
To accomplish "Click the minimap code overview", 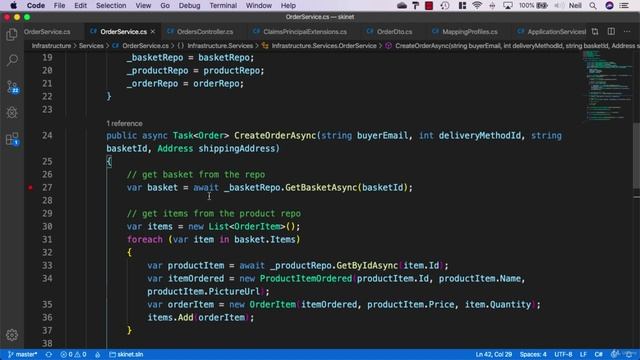I will pyautogui.click(x=607, y=85).
